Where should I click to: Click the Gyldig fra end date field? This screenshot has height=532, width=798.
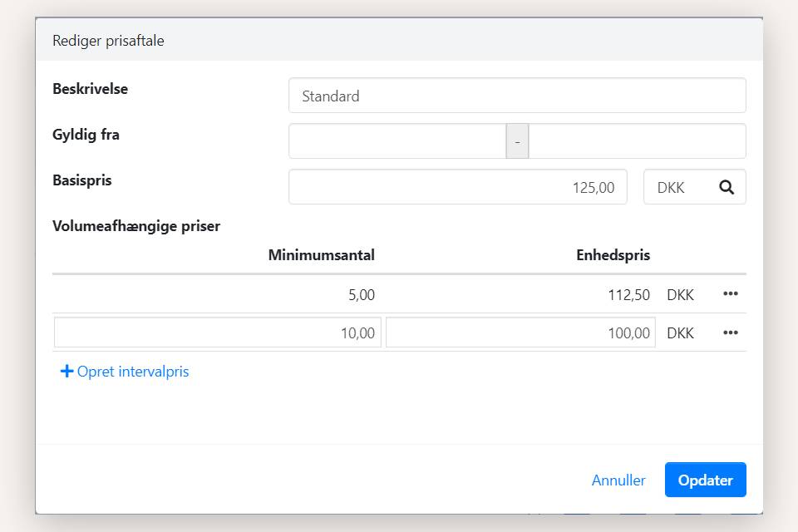click(x=637, y=141)
